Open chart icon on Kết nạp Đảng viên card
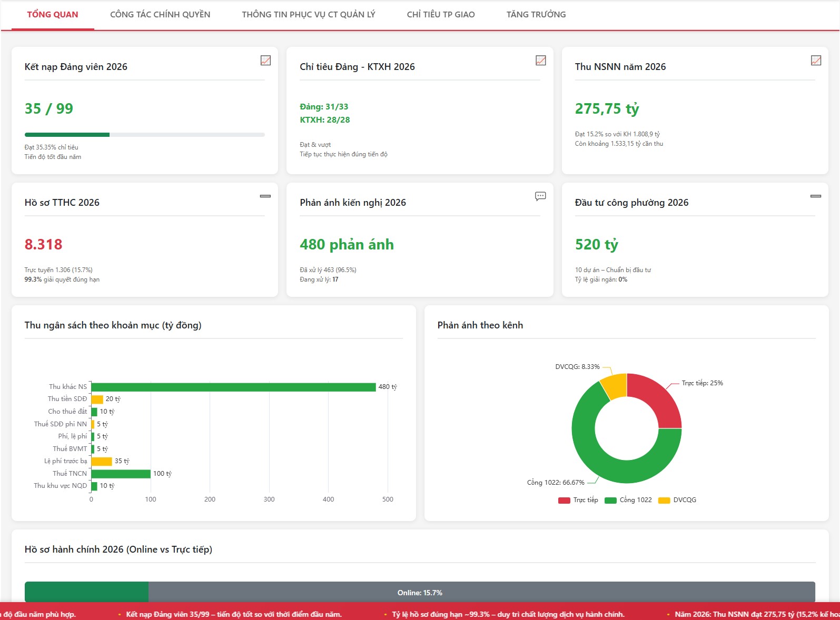Viewport: 840px width, 620px height. (265, 61)
